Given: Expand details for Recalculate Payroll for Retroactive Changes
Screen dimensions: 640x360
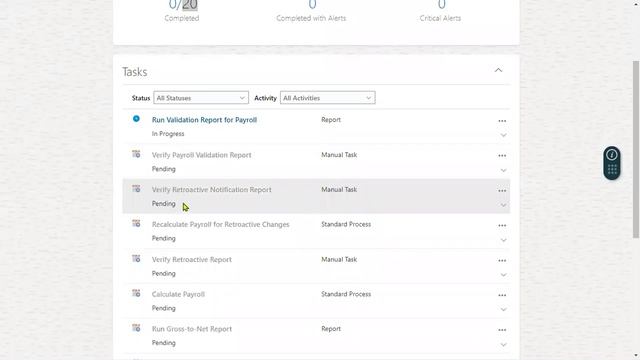Looking at the screenshot, I should (x=503, y=240).
